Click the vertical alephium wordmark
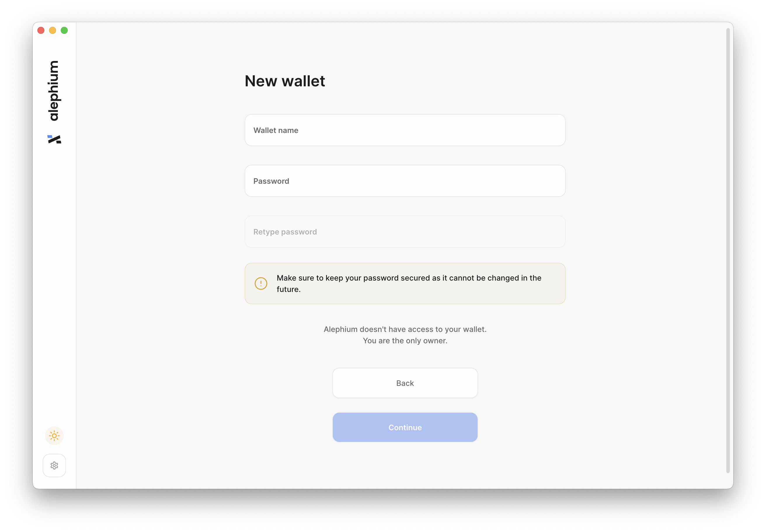The image size is (766, 532). pyautogui.click(x=53, y=91)
